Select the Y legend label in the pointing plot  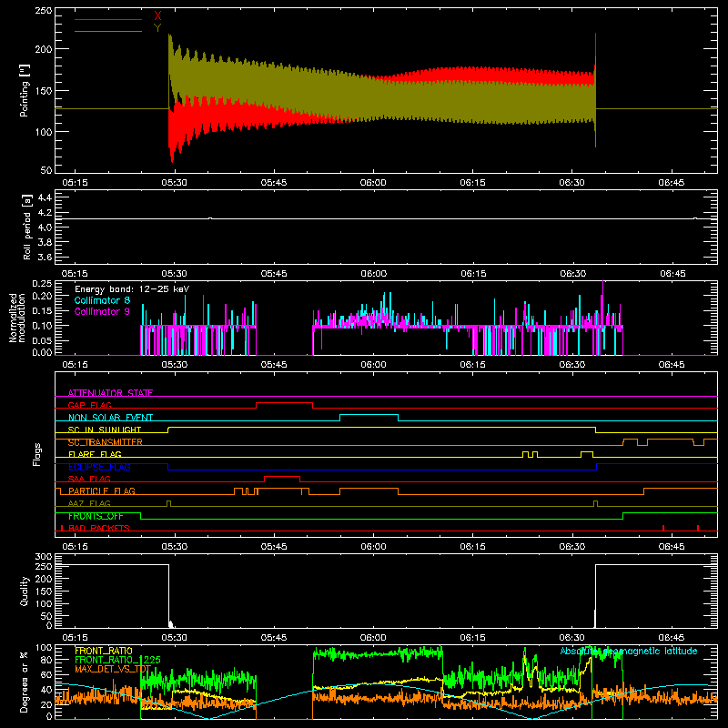point(157,28)
